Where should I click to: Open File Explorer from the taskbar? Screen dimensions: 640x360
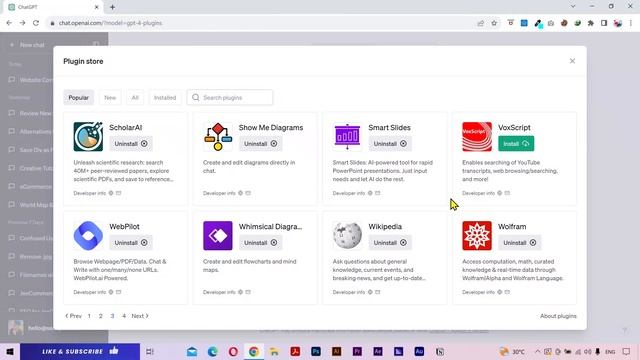pos(274,351)
